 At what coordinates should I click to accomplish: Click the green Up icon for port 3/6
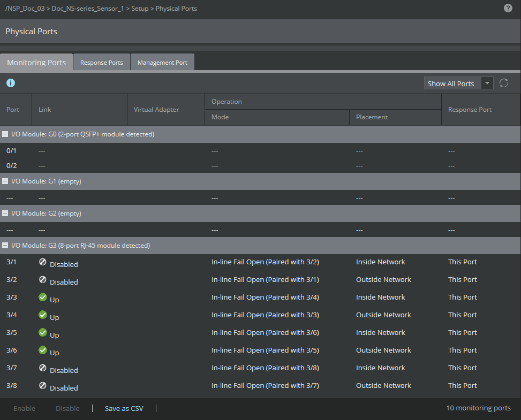pos(42,350)
